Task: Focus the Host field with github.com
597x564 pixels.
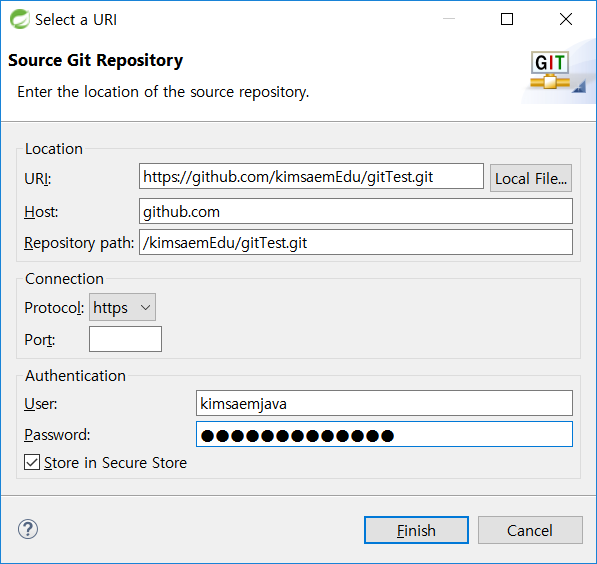Action: point(356,211)
